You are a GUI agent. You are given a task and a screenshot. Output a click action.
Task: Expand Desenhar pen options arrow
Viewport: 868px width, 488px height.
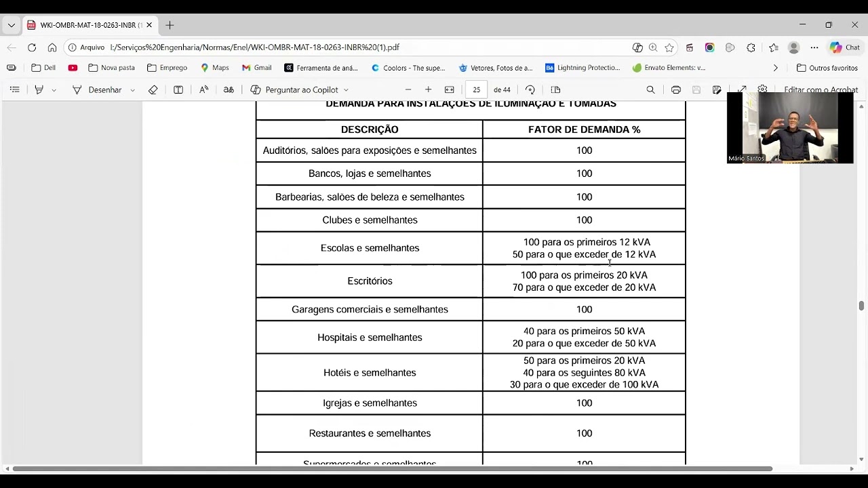click(x=133, y=89)
